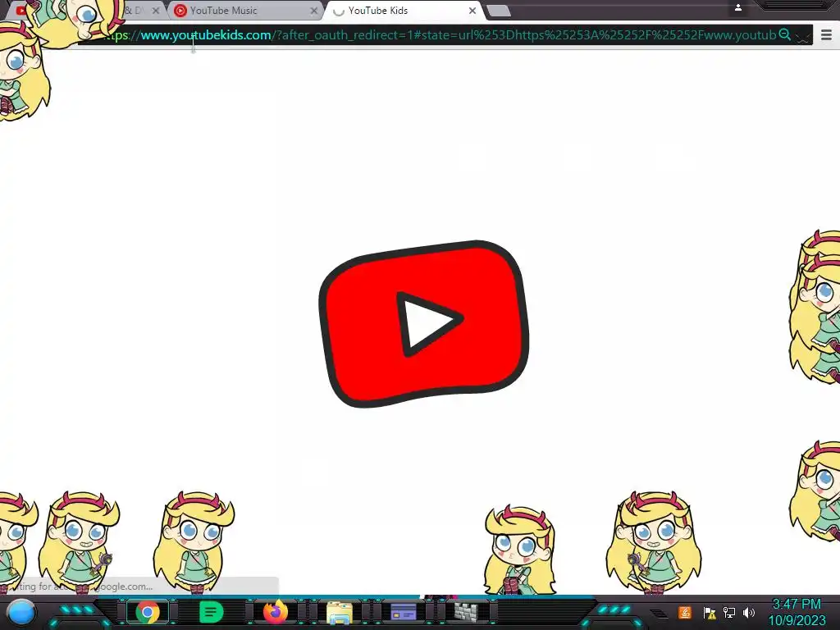Open the zoom magnifier icon in address bar

click(x=784, y=34)
